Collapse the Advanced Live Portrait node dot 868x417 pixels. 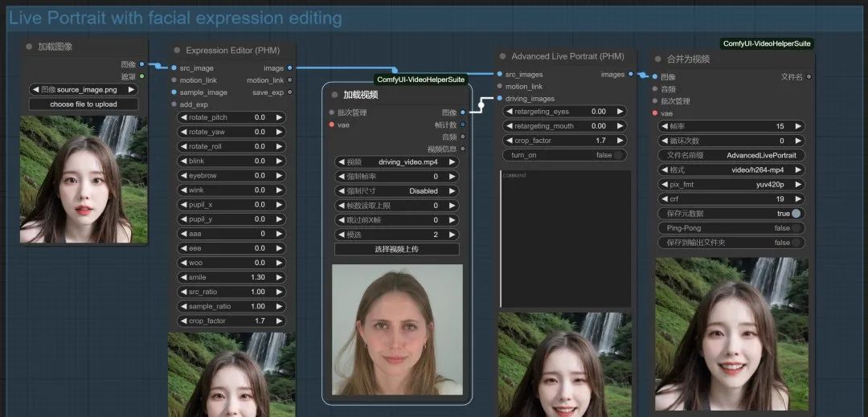point(502,56)
